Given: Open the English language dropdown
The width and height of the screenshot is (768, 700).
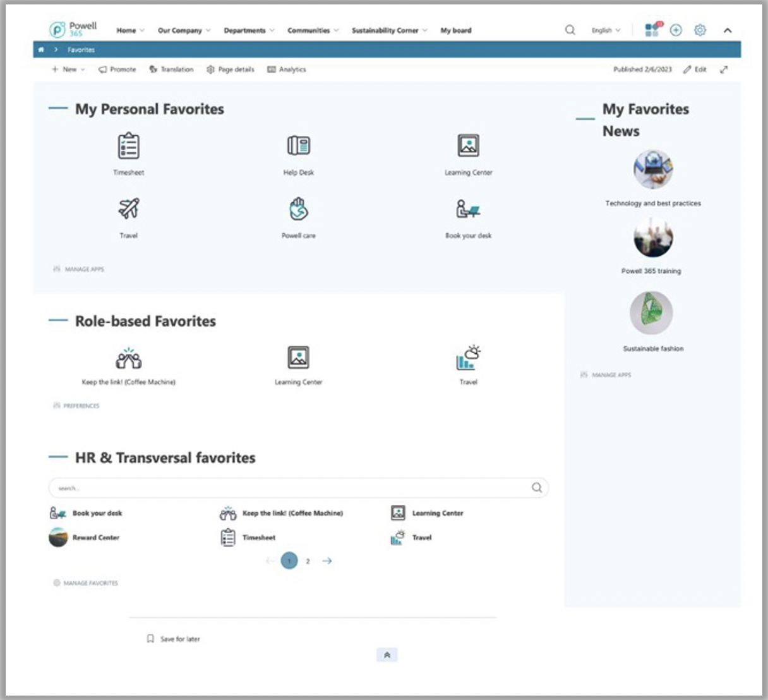Looking at the screenshot, I should (x=604, y=30).
